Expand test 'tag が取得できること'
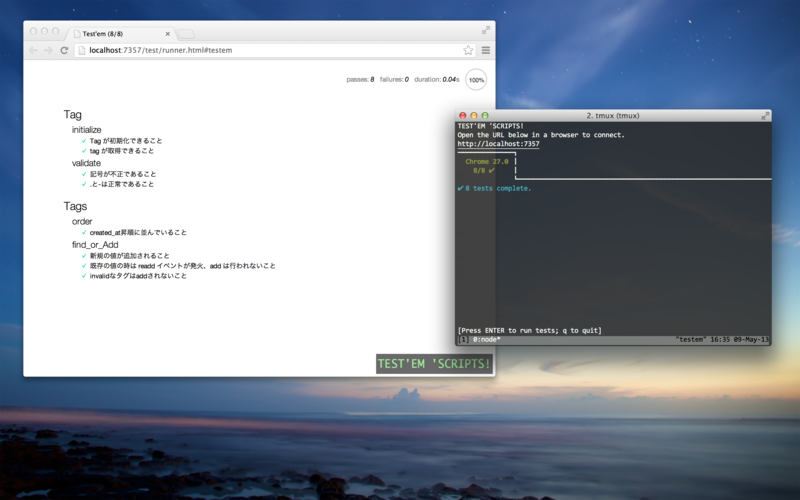Image resolution: width=800 pixels, height=500 pixels. pos(121,151)
